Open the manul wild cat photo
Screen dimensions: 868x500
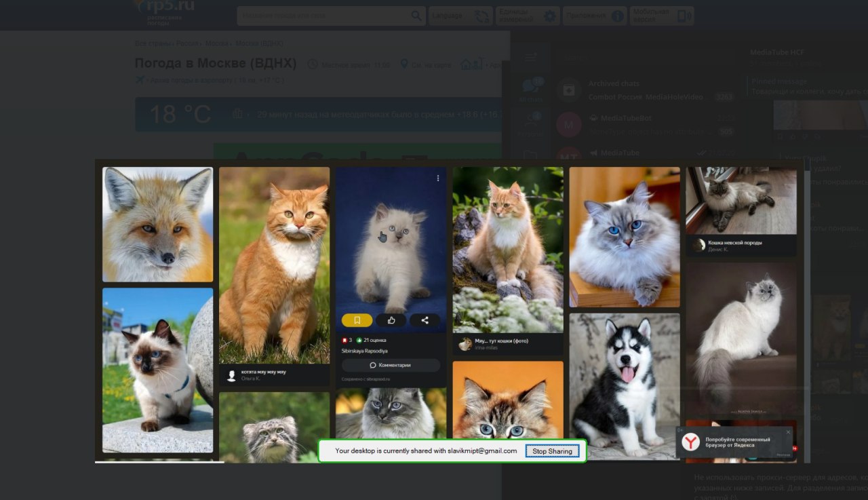(274, 427)
